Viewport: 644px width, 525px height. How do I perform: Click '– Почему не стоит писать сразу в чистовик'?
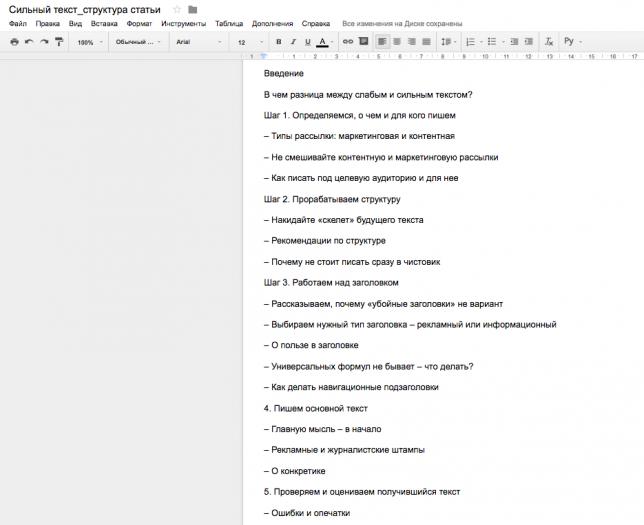pos(352,262)
